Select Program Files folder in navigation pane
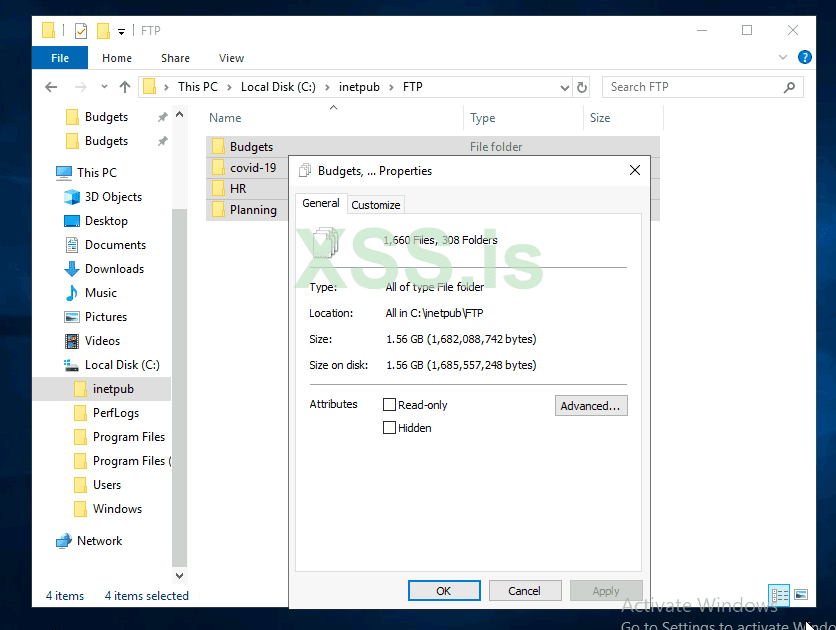 [128, 437]
